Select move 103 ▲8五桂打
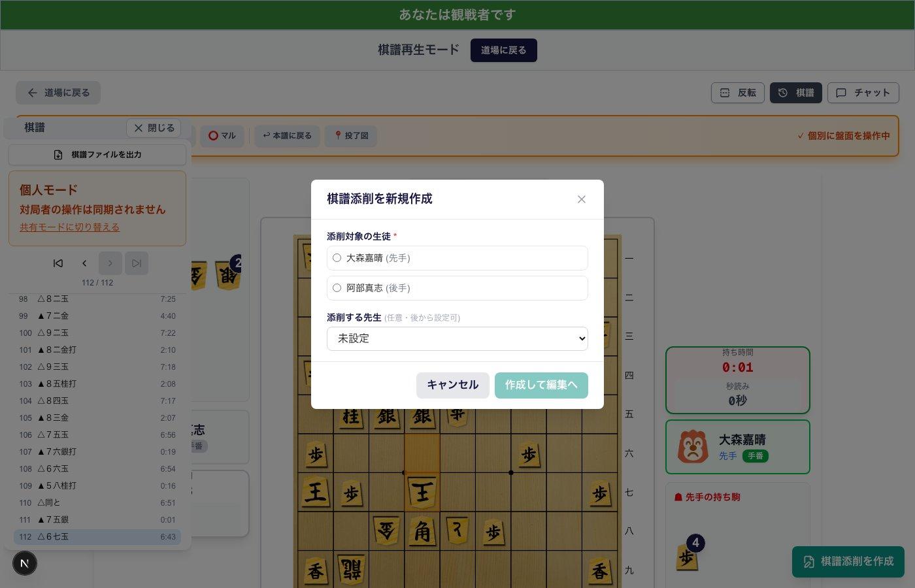This screenshot has width=915, height=588. 97,384
